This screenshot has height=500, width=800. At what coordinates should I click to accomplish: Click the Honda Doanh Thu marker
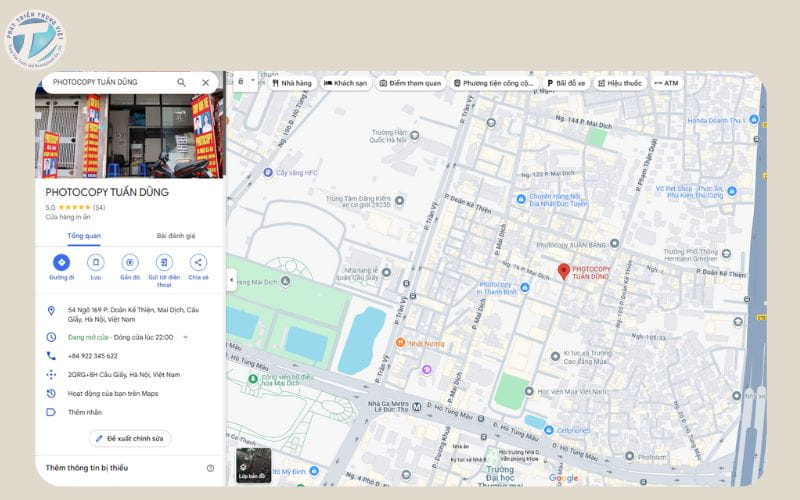pos(754,120)
